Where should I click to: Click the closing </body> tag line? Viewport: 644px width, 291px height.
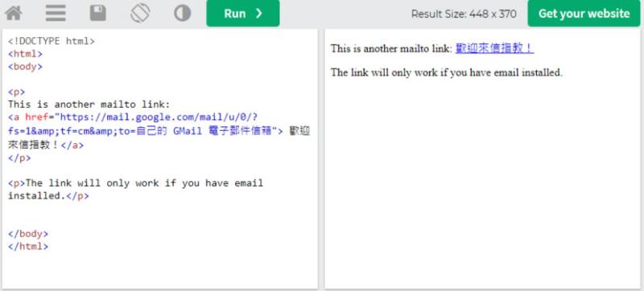coord(28,234)
